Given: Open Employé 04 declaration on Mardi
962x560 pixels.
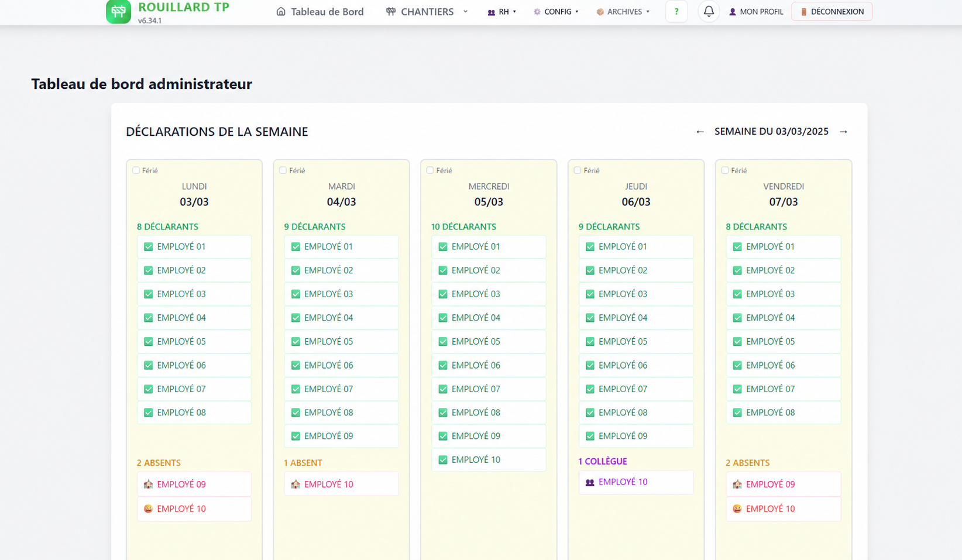Looking at the screenshot, I should click(x=341, y=318).
